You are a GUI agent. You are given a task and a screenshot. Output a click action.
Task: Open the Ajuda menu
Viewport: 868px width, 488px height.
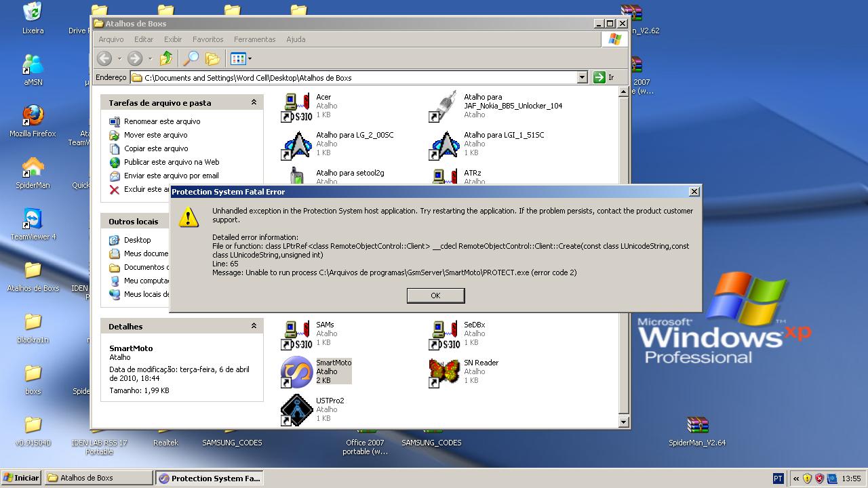click(296, 39)
